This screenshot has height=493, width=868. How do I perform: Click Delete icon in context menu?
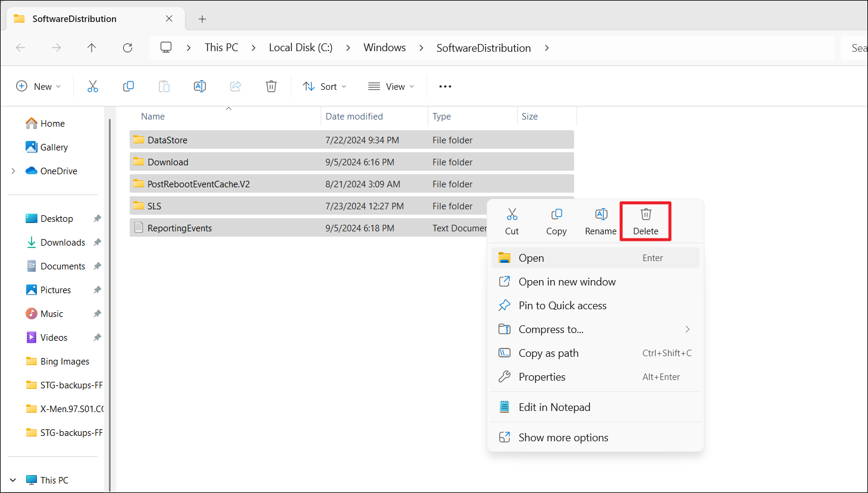(645, 221)
